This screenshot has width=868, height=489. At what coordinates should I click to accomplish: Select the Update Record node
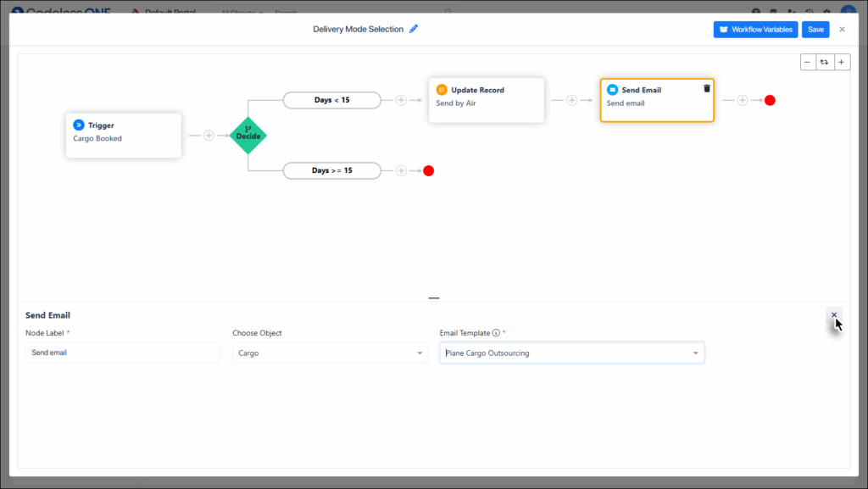(x=486, y=100)
